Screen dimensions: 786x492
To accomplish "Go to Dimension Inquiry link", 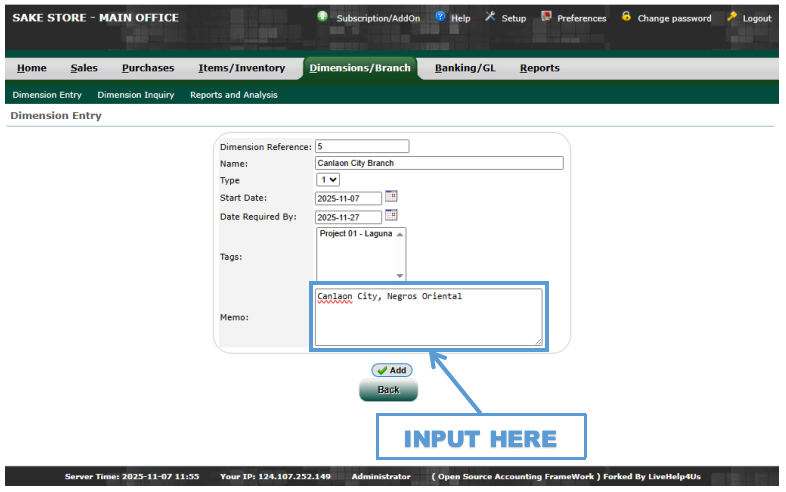I will coord(136,95).
